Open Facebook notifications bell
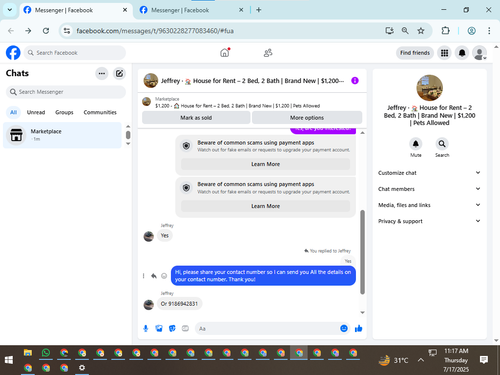Image resolution: width=500 pixels, height=375 pixels. click(462, 53)
